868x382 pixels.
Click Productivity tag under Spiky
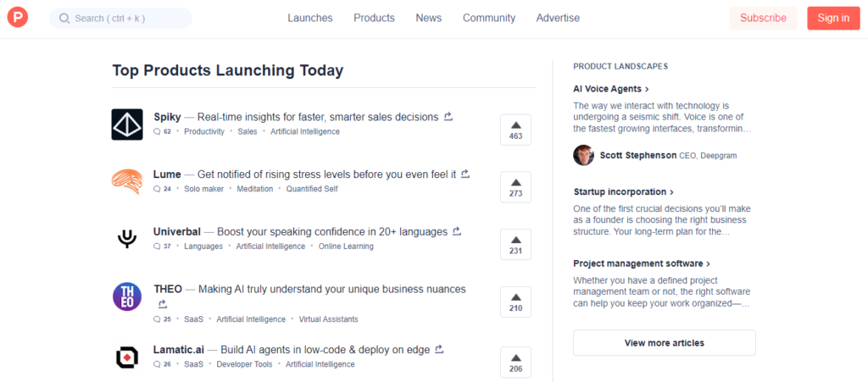pos(204,131)
